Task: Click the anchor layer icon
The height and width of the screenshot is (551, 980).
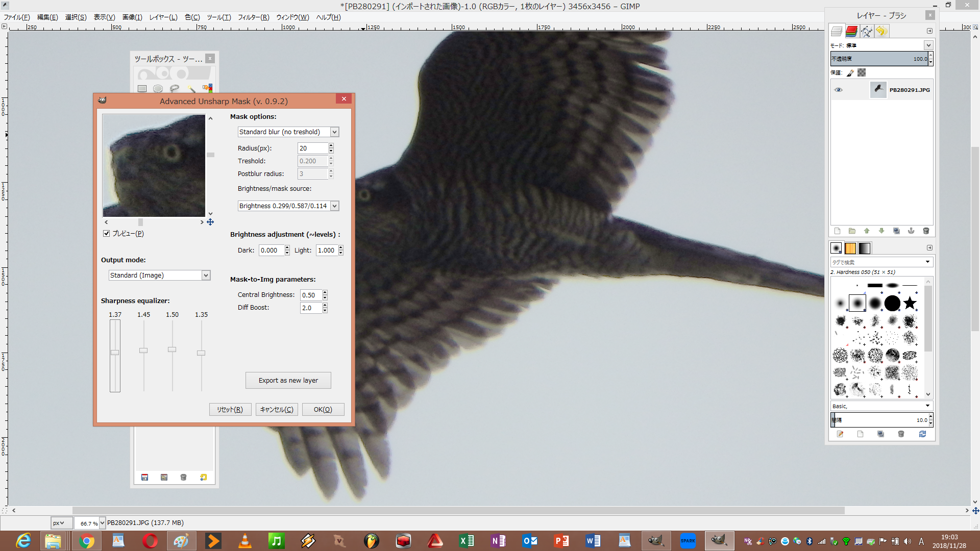Action: pyautogui.click(x=911, y=231)
